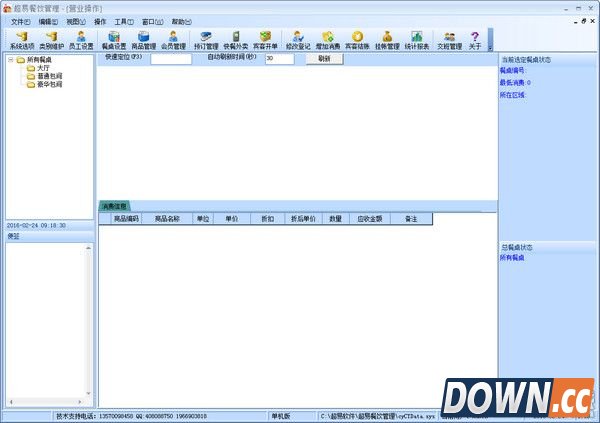Select 大厅 in the table tree
The height and width of the screenshot is (423, 600).
[x=44, y=69]
